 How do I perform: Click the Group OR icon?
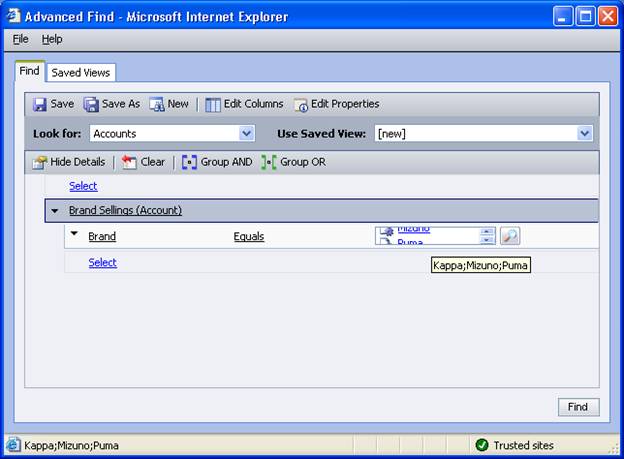(268, 162)
